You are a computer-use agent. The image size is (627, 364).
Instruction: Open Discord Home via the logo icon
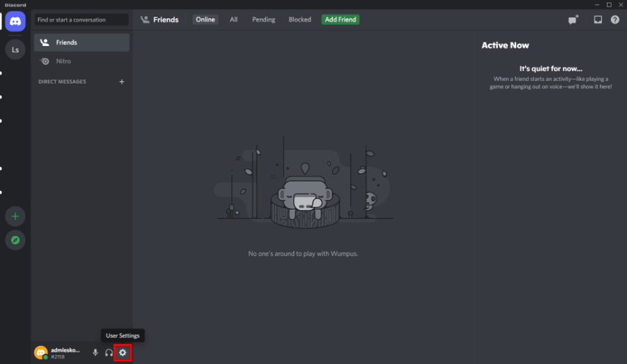point(15,21)
